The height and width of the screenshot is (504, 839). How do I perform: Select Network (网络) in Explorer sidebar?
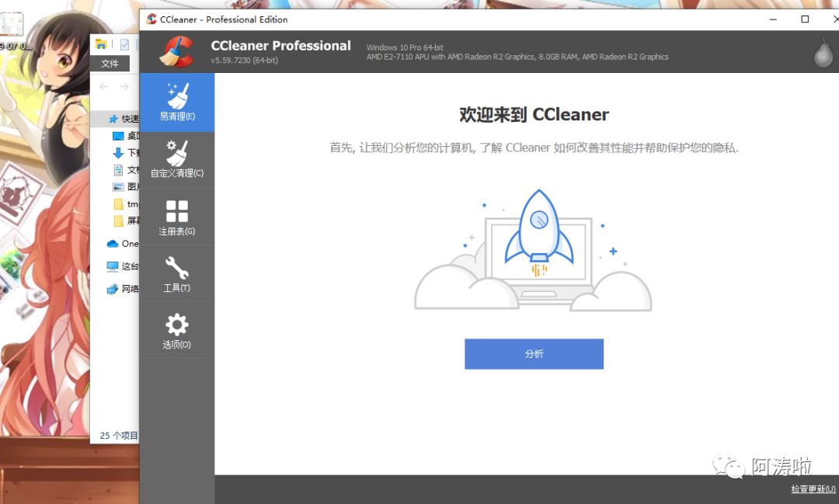123,289
